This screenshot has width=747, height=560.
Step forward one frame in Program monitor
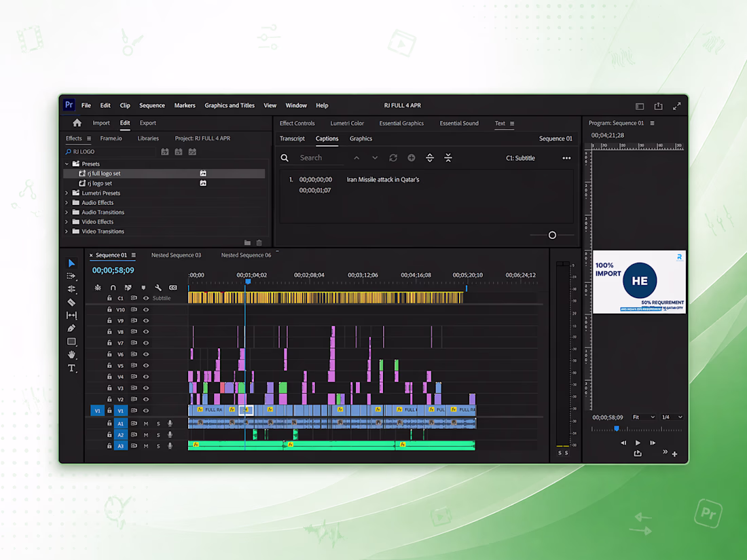(653, 443)
